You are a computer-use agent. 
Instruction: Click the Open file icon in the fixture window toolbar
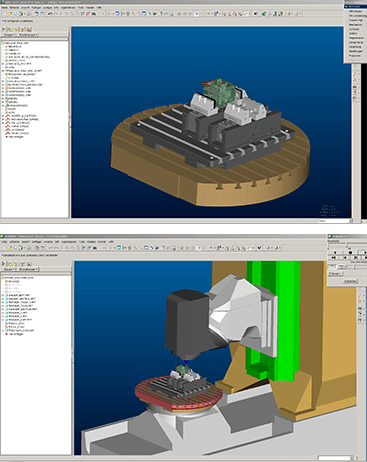tap(10, 14)
